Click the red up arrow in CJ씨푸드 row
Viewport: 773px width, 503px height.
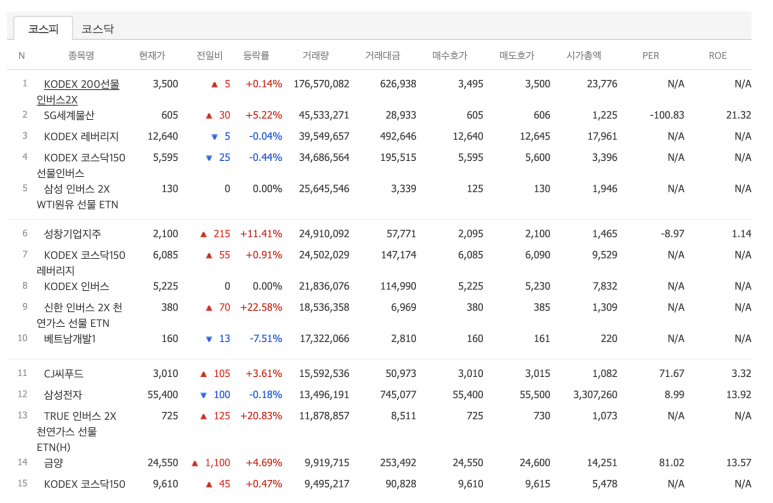click(x=204, y=374)
